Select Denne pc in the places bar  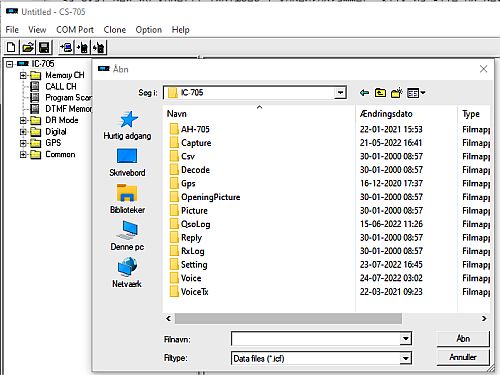pyautogui.click(x=127, y=236)
